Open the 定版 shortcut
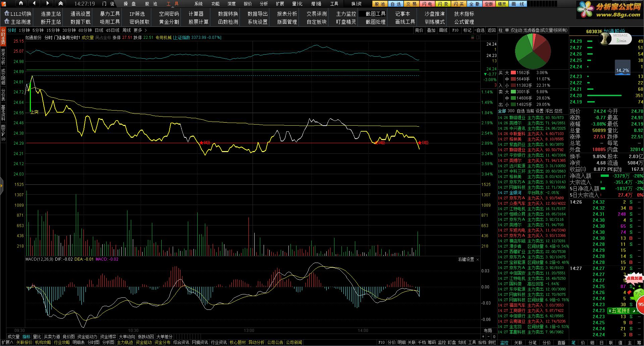Viewport: 644px width, 346px height. pos(489,4)
